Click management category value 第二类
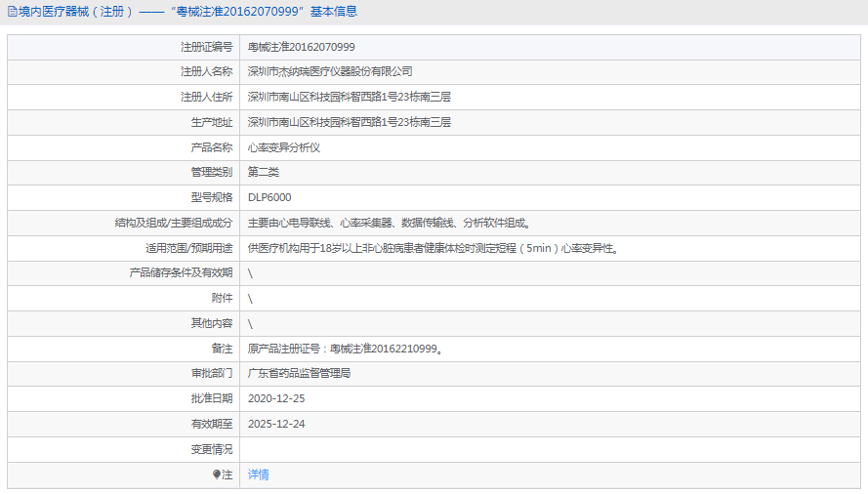The image size is (868, 495). 264,172
